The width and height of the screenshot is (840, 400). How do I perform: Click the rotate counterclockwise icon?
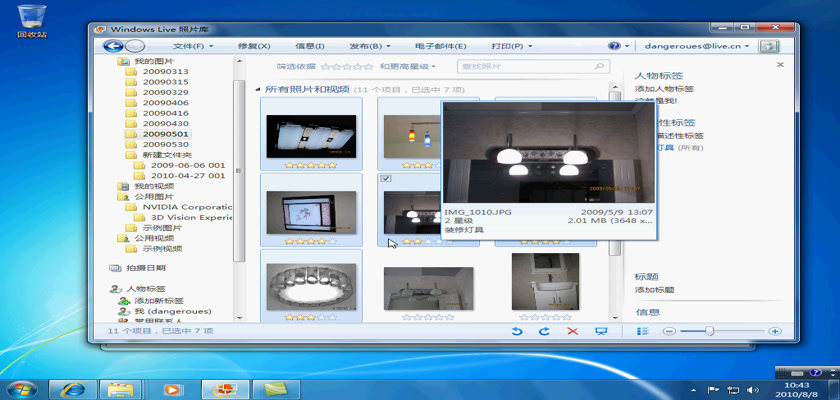coord(516,331)
